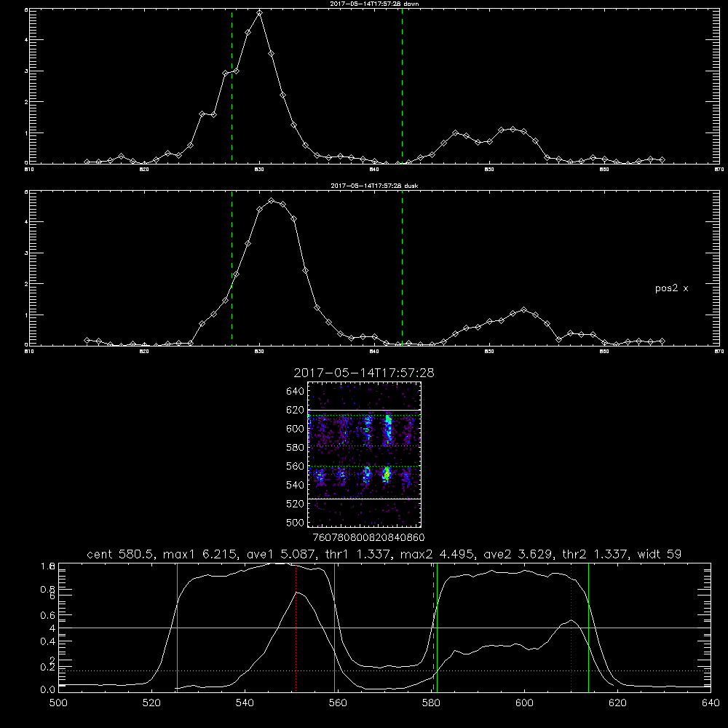Click the 500 label on spectrogram y-axis
728x728 pixels.
click(296, 522)
